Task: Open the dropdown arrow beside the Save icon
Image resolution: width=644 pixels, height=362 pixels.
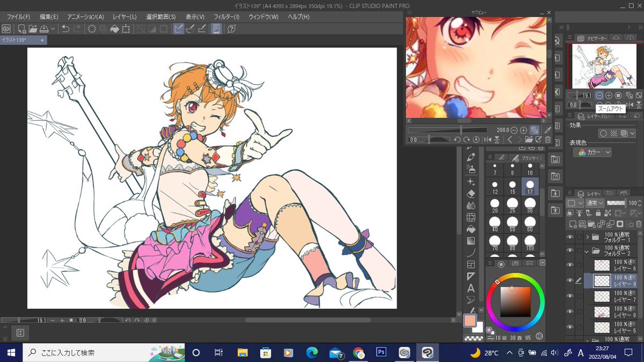Action: (x=53, y=29)
